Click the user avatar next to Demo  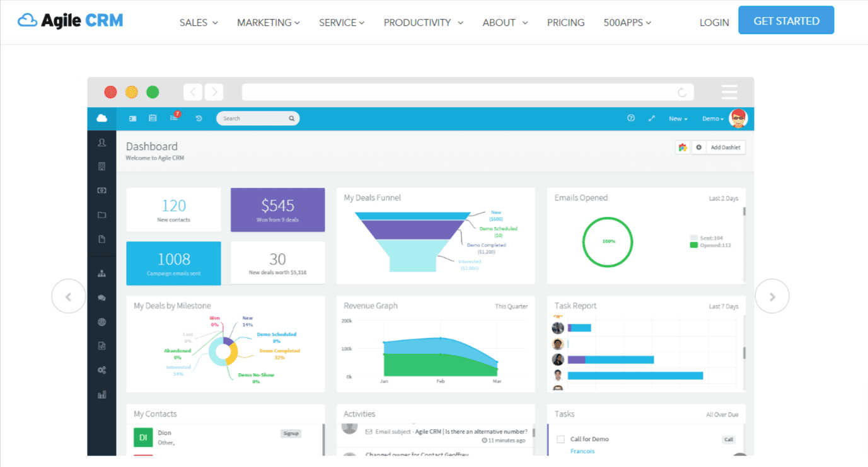(x=738, y=118)
